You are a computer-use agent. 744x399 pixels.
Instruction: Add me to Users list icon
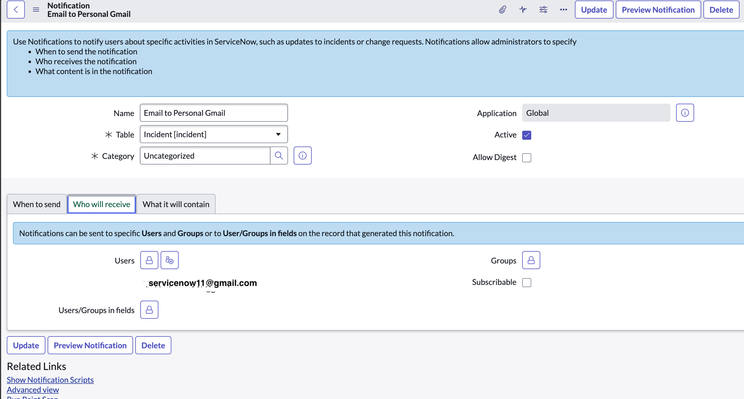(170, 260)
